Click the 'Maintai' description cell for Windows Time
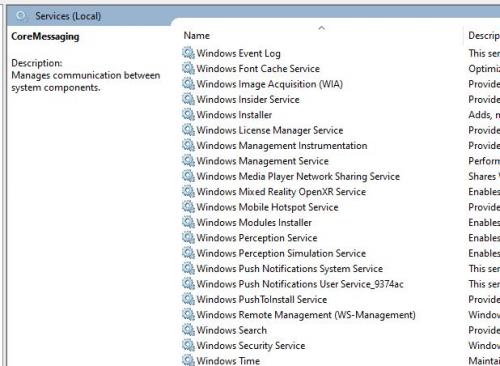Image resolution: width=500 pixels, height=366 pixels. click(484, 361)
